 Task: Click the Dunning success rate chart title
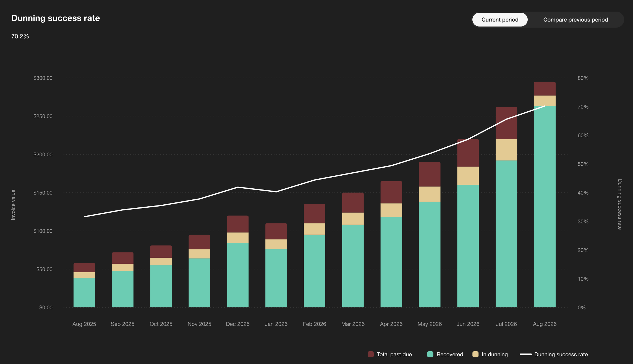pyautogui.click(x=56, y=18)
